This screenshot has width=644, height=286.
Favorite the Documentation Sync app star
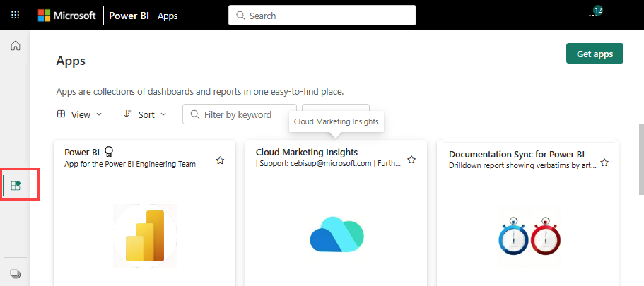click(604, 162)
